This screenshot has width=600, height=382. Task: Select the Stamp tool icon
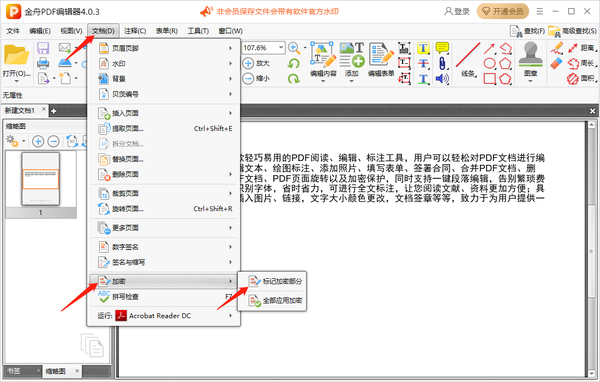click(530, 55)
